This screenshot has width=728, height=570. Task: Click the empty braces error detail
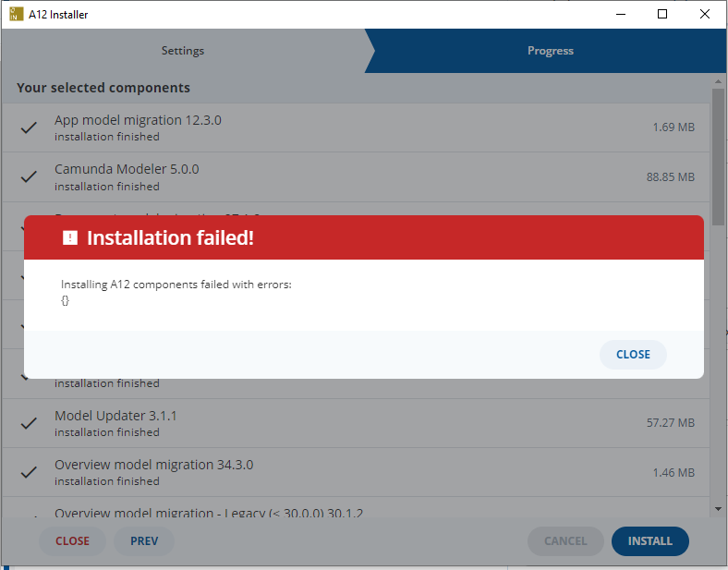pos(65,300)
